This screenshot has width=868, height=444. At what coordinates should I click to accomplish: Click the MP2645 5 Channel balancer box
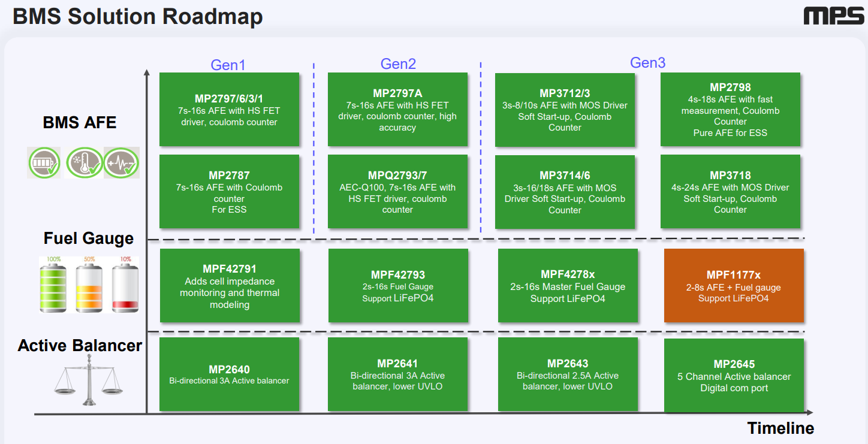tap(734, 375)
